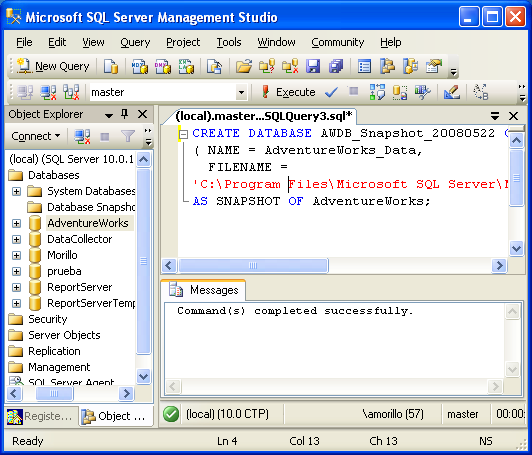The height and width of the screenshot is (455, 532).
Task: Open the Properties Window toolbar icon
Action: 434,66
